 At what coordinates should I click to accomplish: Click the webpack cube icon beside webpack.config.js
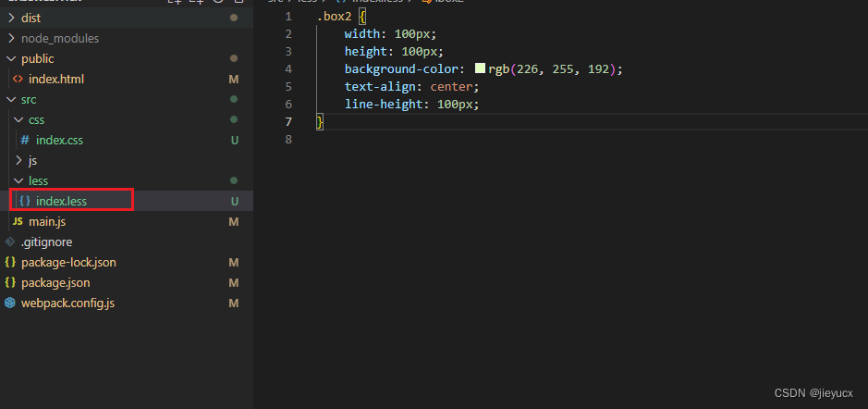(10, 304)
